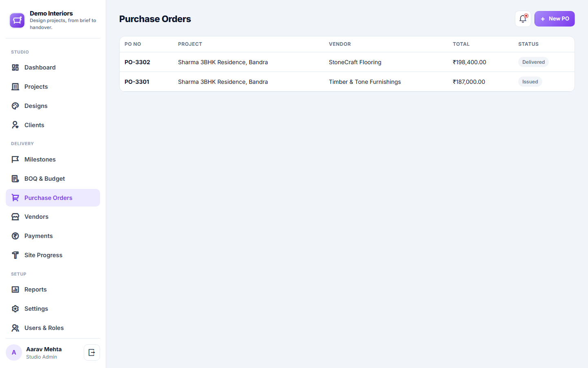This screenshot has height=368, width=588.
Task: Click the Payments rupee icon
Action: (16, 236)
